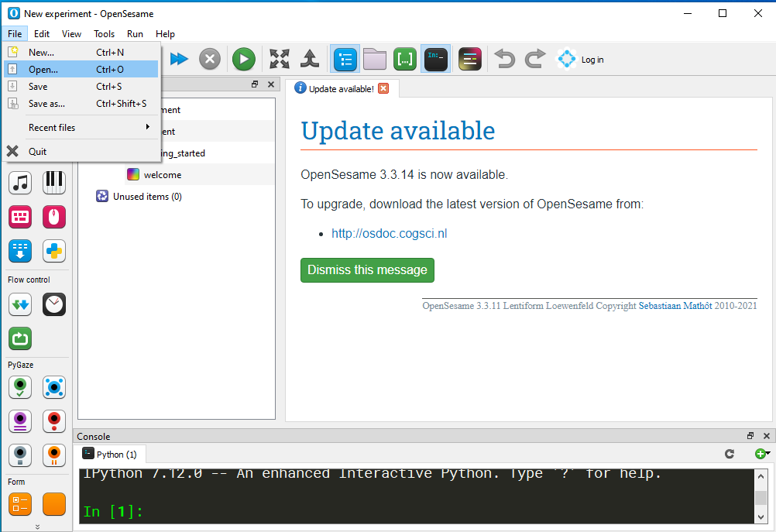Screen dimensions: 776x532
Task: Choose Save as... from the File menu
Action: [81, 104]
